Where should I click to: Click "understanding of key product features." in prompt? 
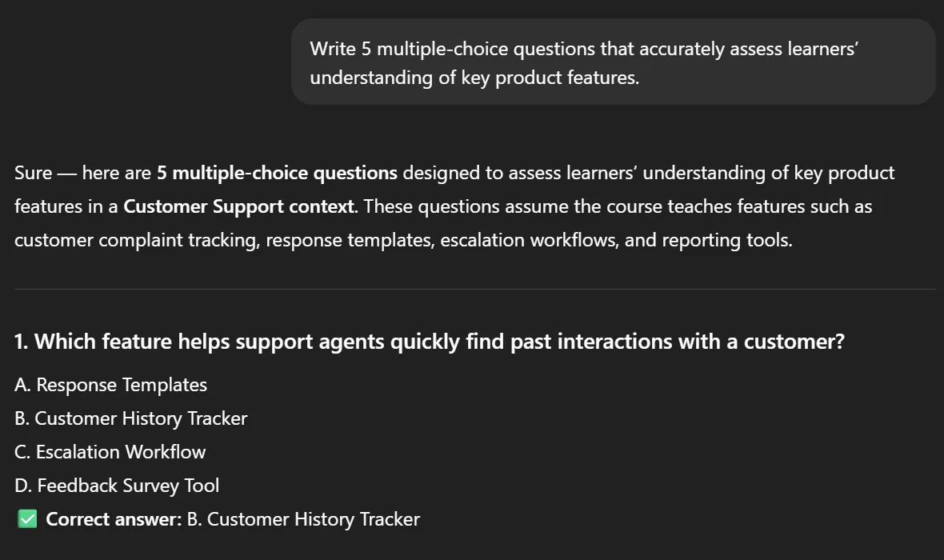pyautogui.click(x=474, y=78)
